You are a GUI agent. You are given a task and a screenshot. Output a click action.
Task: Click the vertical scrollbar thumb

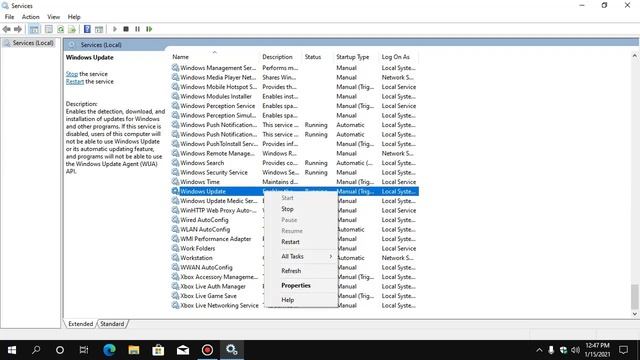coord(635,297)
